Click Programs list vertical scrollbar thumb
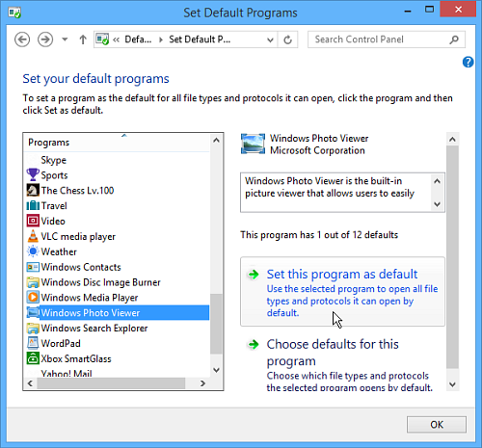The image size is (482, 448). (x=216, y=324)
